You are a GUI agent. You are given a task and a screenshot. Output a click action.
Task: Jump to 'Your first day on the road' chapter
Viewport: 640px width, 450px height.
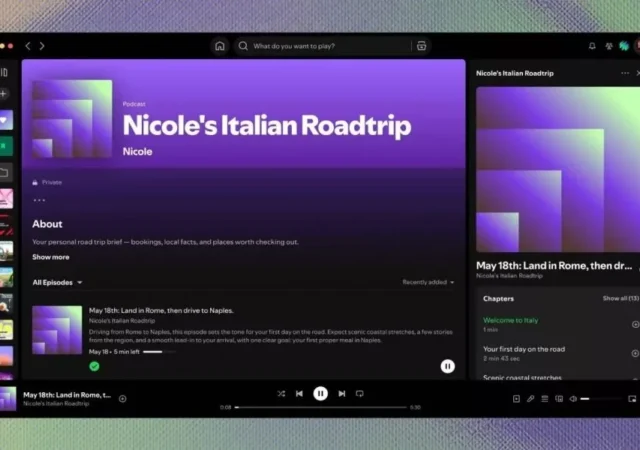click(524, 349)
